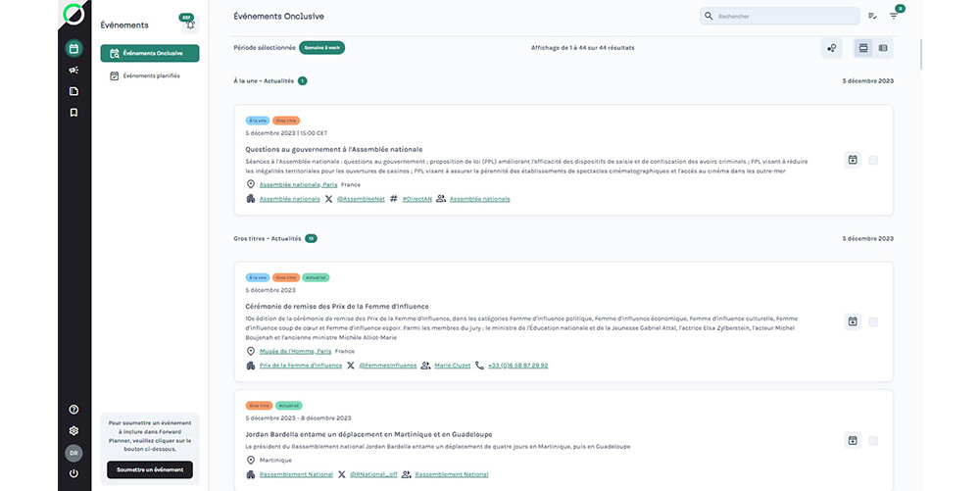Viewport: 980px width, 491px height.
Task: Select the Prix de la Femme d'Influence checkbox
Action: coord(873,321)
